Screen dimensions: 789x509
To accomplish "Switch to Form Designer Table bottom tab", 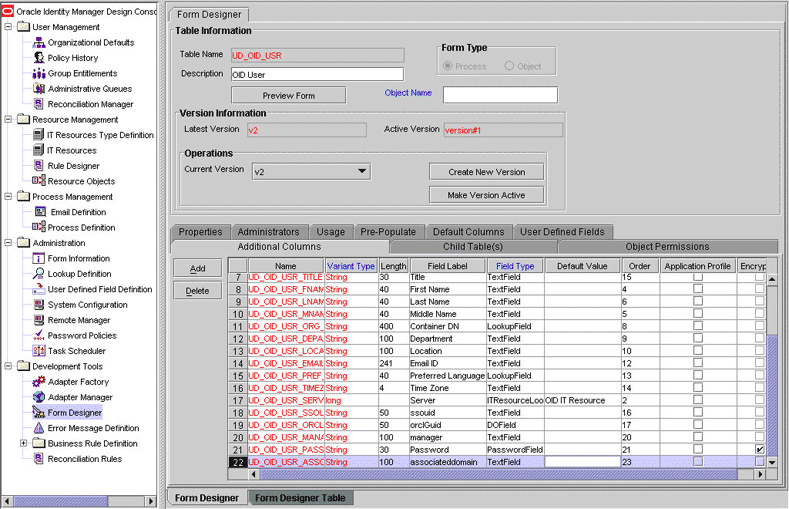I will (300, 498).
